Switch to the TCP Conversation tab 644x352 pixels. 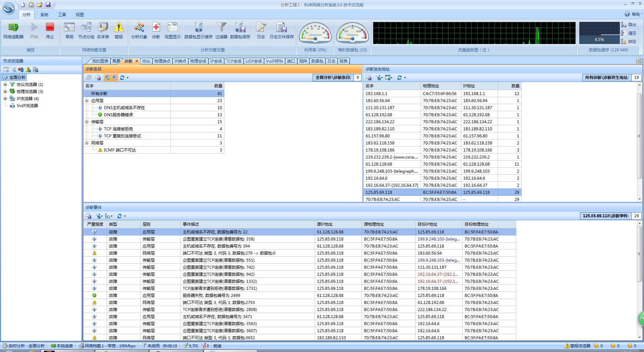(x=233, y=61)
